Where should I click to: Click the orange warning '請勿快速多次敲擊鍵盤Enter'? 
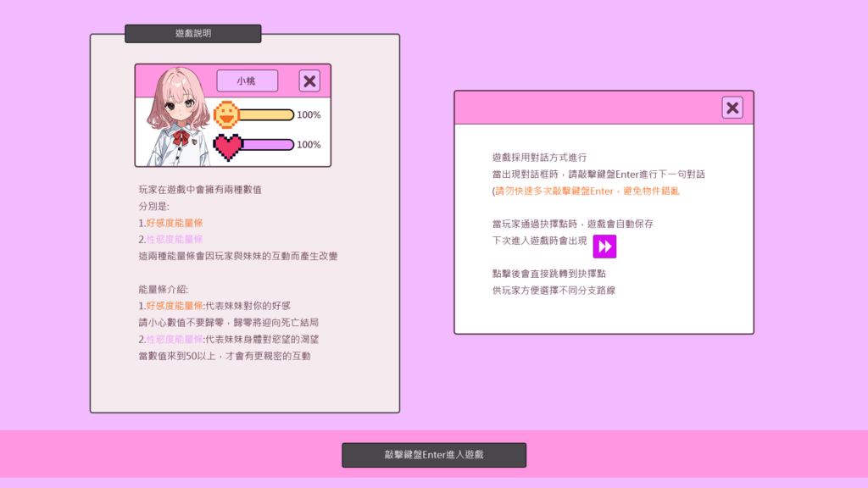554,191
